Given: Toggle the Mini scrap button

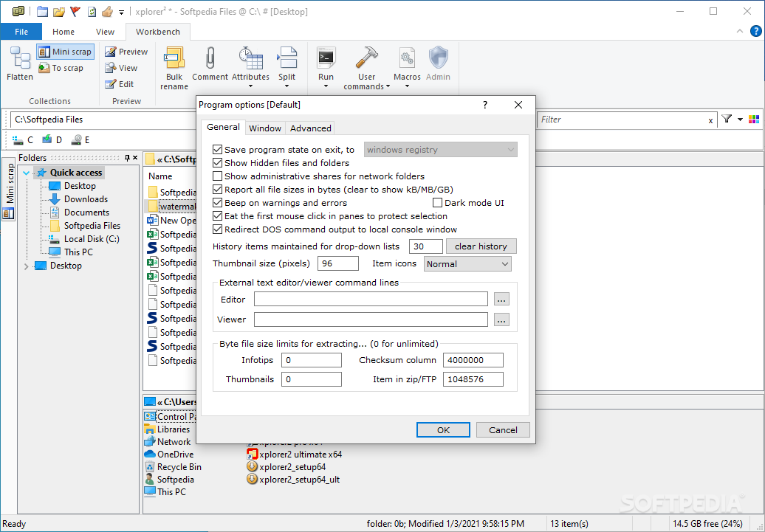Looking at the screenshot, I should 66,52.
